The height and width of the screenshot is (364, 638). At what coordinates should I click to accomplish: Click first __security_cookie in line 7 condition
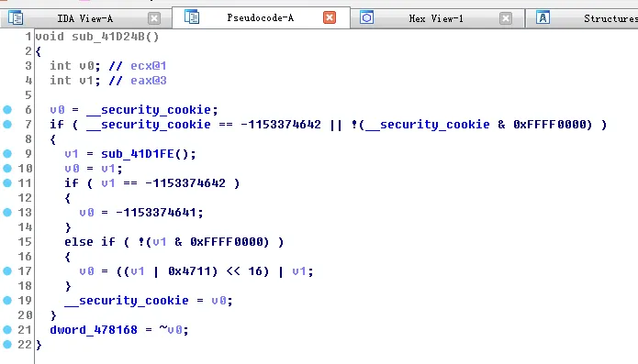[149, 125]
